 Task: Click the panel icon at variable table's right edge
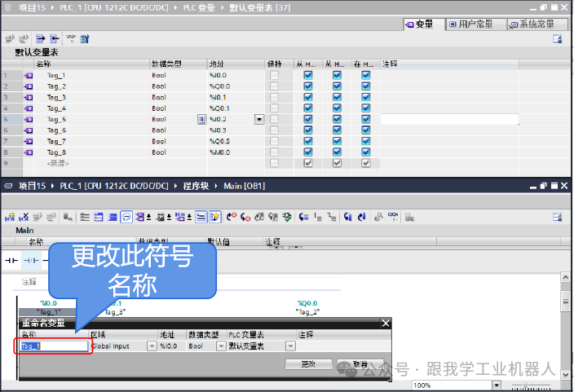click(558, 38)
